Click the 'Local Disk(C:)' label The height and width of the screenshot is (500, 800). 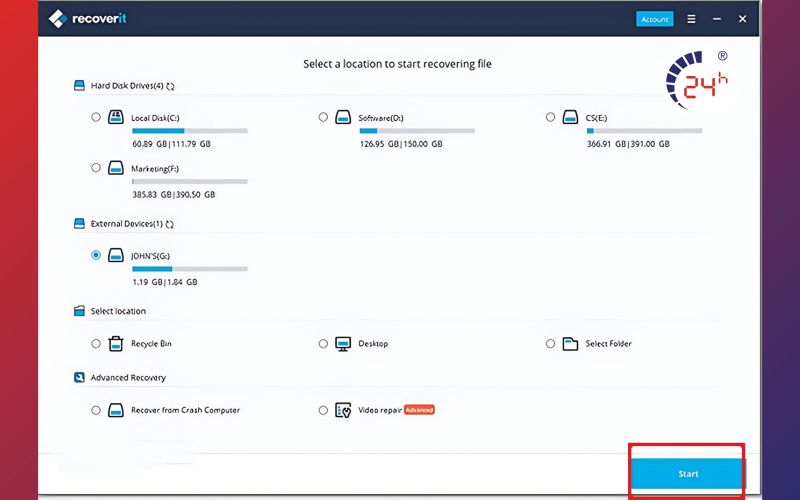[155, 118]
